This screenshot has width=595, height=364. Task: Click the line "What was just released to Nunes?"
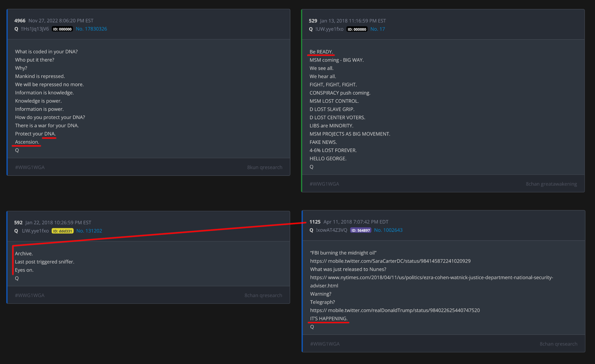[348, 269]
